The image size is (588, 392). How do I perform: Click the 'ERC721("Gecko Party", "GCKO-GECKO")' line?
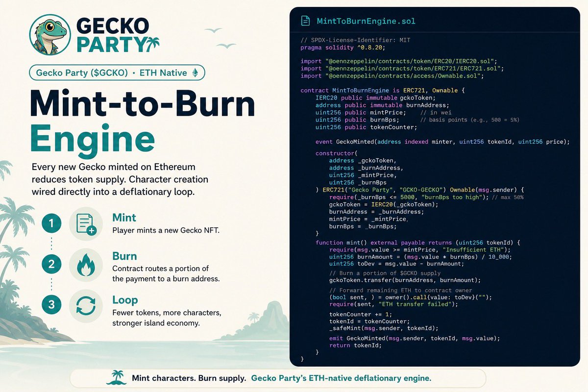pyautogui.click(x=420, y=189)
